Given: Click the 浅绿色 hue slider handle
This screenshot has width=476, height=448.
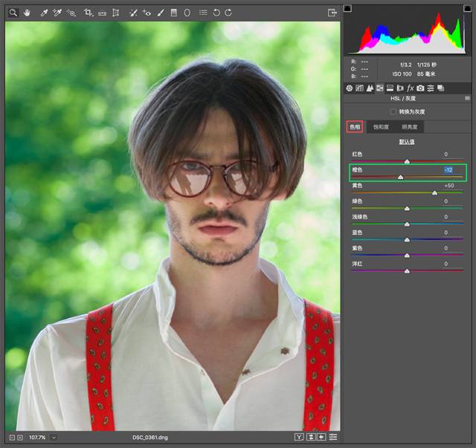Looking at the screenshot, I should [407, 224].
